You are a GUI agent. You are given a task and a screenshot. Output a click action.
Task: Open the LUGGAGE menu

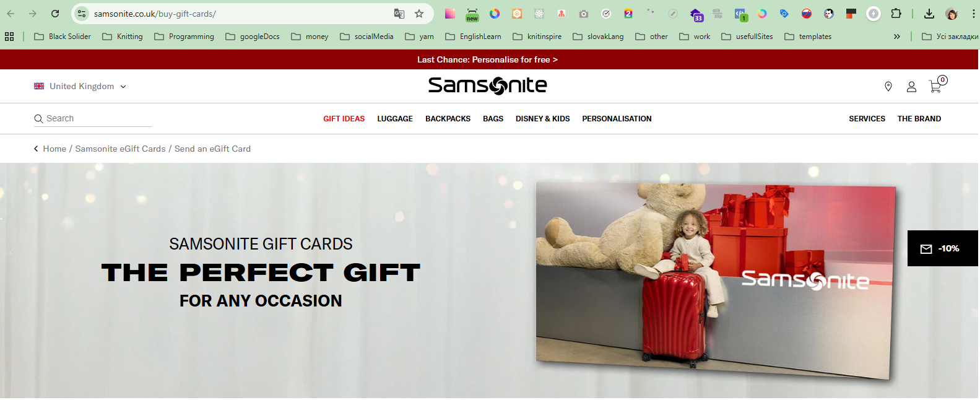pos(395,119)
